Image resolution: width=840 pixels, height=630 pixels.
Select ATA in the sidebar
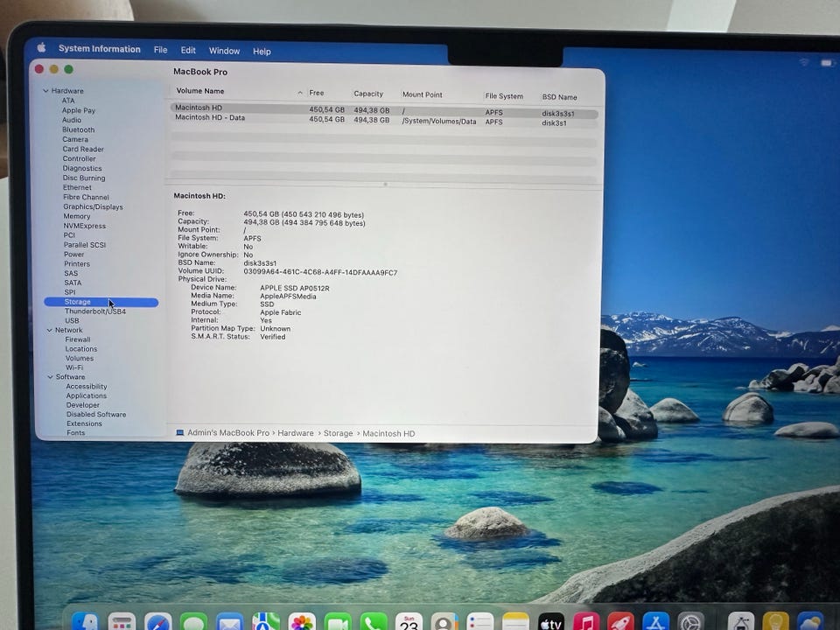point(68,101)
